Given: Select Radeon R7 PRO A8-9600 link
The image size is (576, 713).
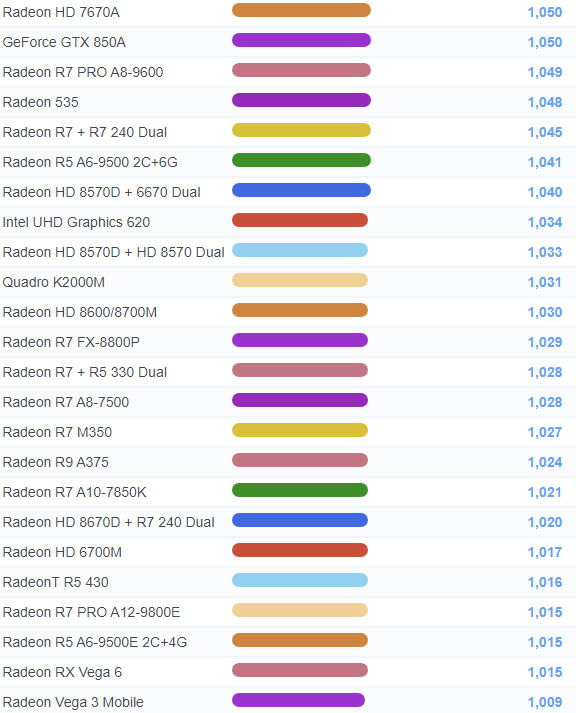Looking at the screenshot, I should coord(83,72).
